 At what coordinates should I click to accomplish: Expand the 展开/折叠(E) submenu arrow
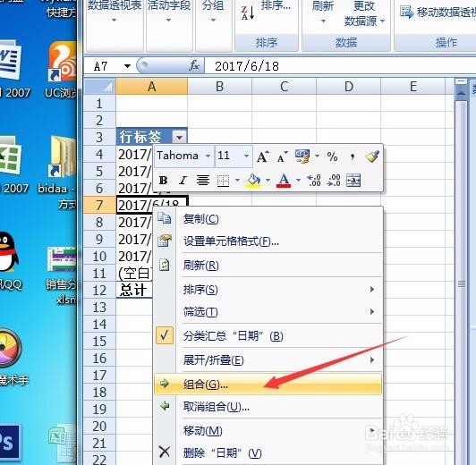tap(372, 360)
